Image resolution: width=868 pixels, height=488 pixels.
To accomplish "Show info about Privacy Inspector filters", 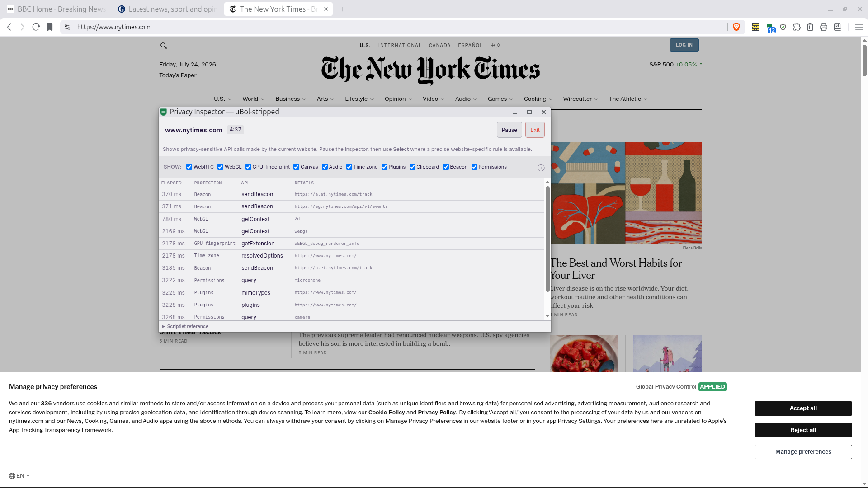I will coord(541,168).
